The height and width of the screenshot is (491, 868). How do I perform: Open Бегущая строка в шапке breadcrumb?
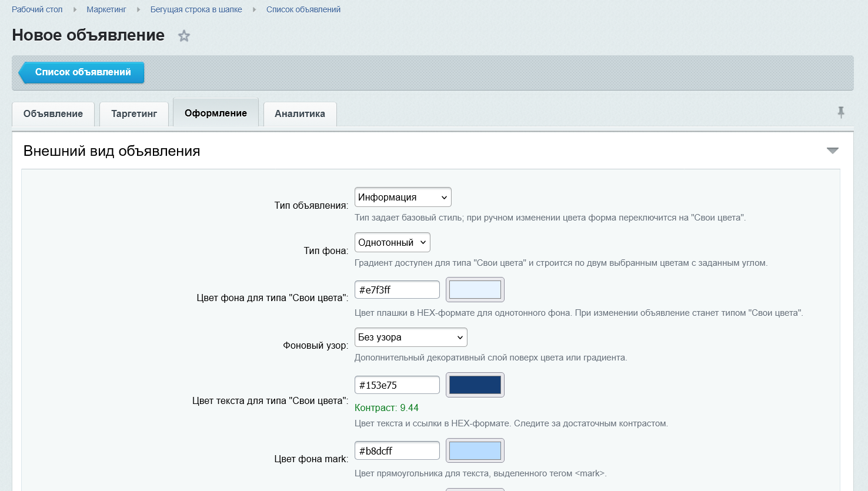tap(196, 9)
